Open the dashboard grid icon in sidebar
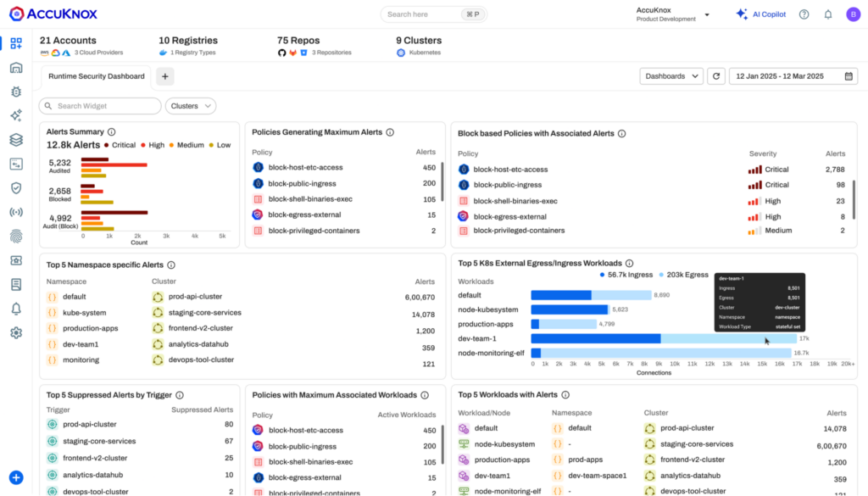This screenshot has height=496, width=868. tap(15, 43)
